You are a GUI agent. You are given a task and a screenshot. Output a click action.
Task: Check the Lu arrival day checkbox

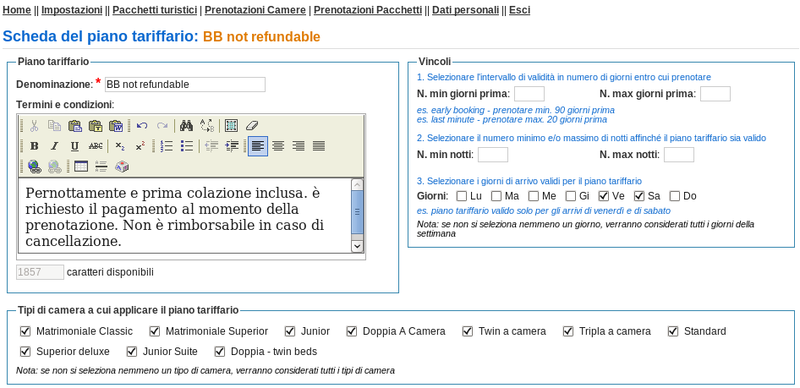click(x=461, y=196)
